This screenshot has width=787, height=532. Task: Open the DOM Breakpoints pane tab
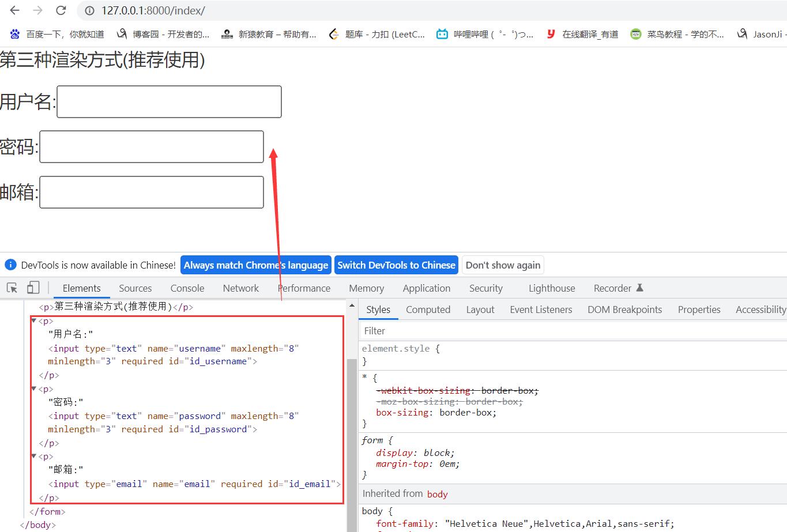(x=625, y=310)
